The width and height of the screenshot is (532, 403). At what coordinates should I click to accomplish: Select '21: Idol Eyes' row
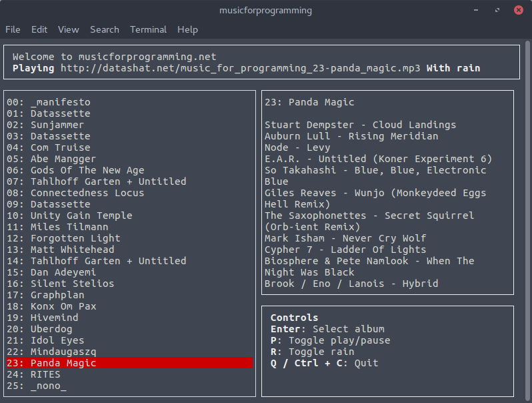pos(129,340)
